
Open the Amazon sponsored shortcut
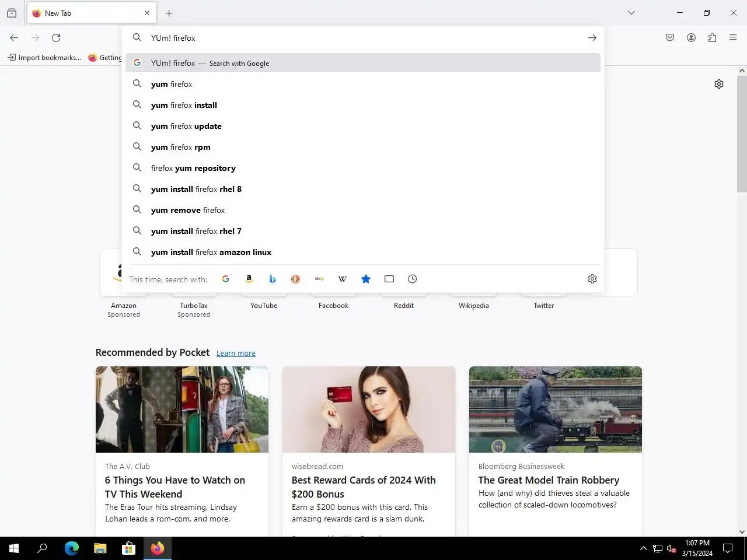coord(124,305)
